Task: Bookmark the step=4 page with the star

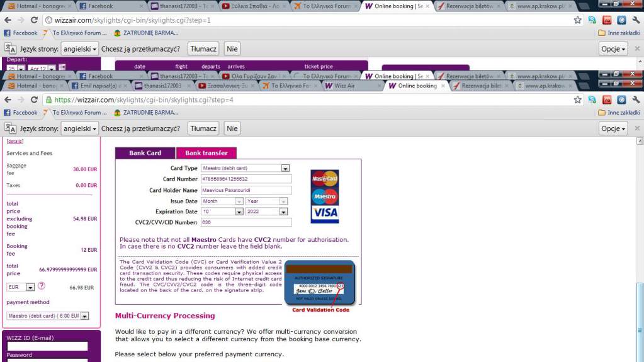Action: coord(577,100)
